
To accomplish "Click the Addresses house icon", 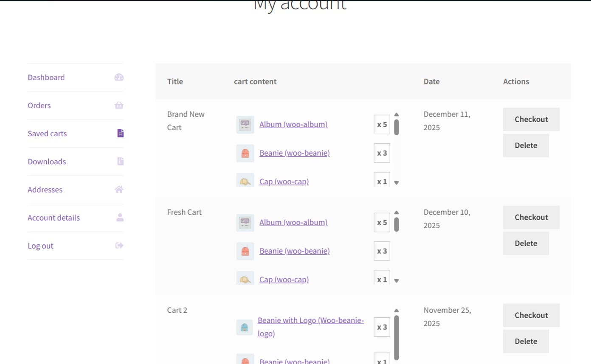I will [x=119, y=189].
